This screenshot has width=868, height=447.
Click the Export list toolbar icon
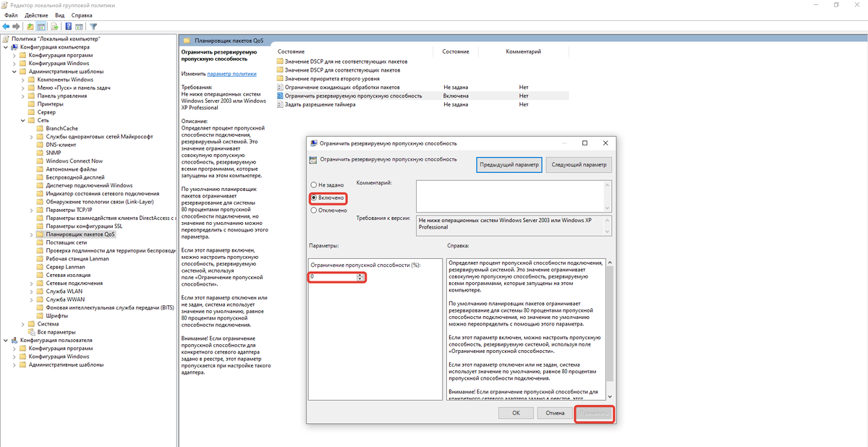(54, 26)
